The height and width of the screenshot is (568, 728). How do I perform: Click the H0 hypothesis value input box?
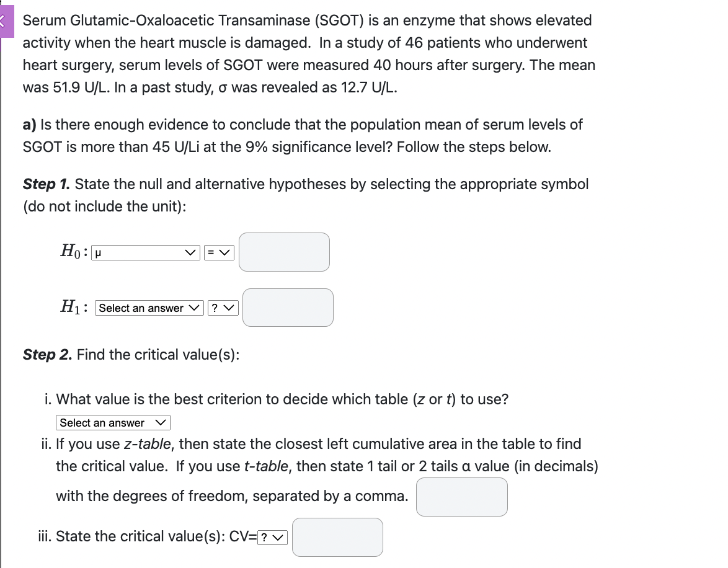pyautogui.click(x=284, y=252)
